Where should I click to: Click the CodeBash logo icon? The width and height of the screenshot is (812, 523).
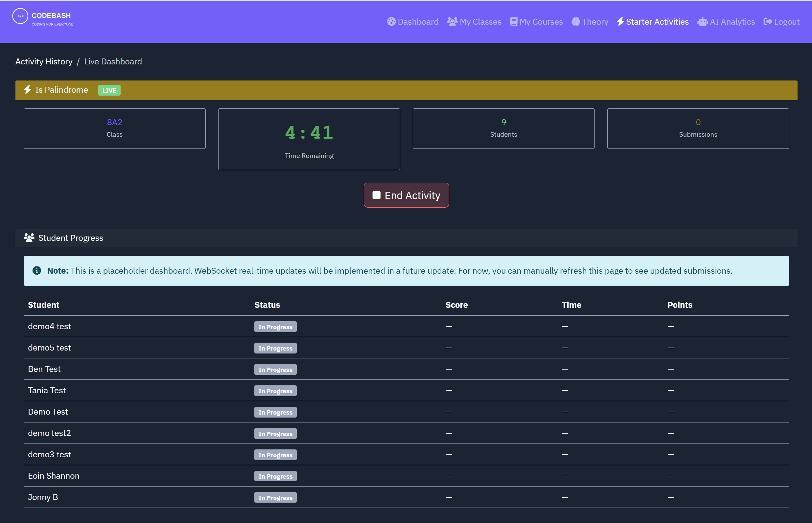pos(20,16)
